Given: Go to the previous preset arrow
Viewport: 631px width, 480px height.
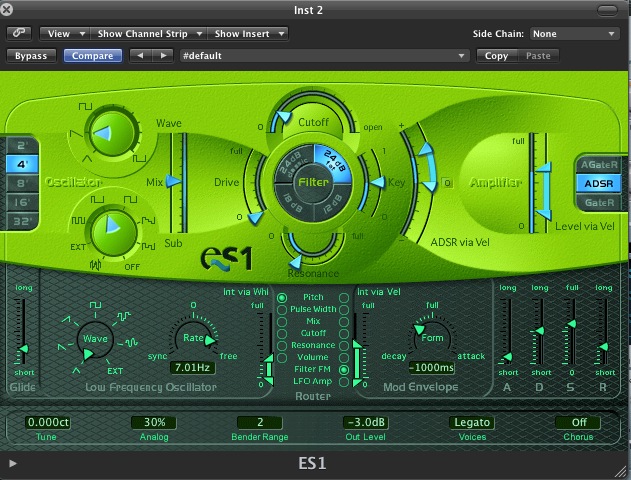Looking at the screenshot, I should 141,56.
